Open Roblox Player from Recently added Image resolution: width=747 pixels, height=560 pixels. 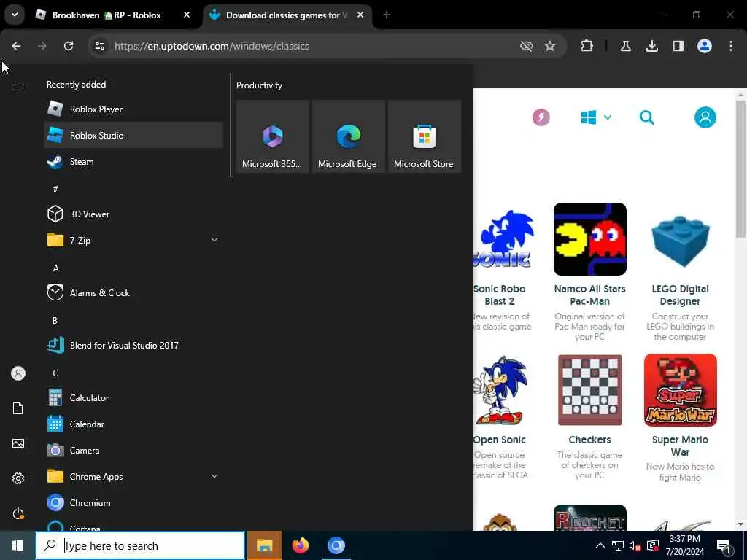[x=133, y=109]
